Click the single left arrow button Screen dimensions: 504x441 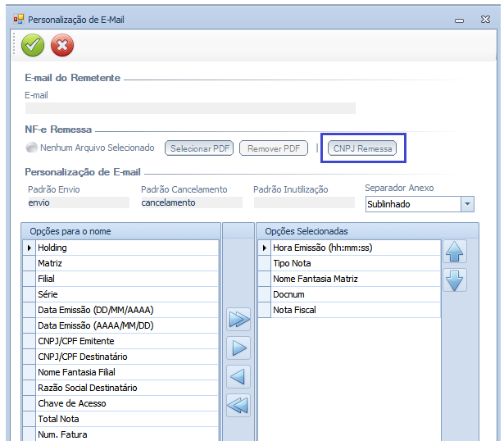[238, 376]
